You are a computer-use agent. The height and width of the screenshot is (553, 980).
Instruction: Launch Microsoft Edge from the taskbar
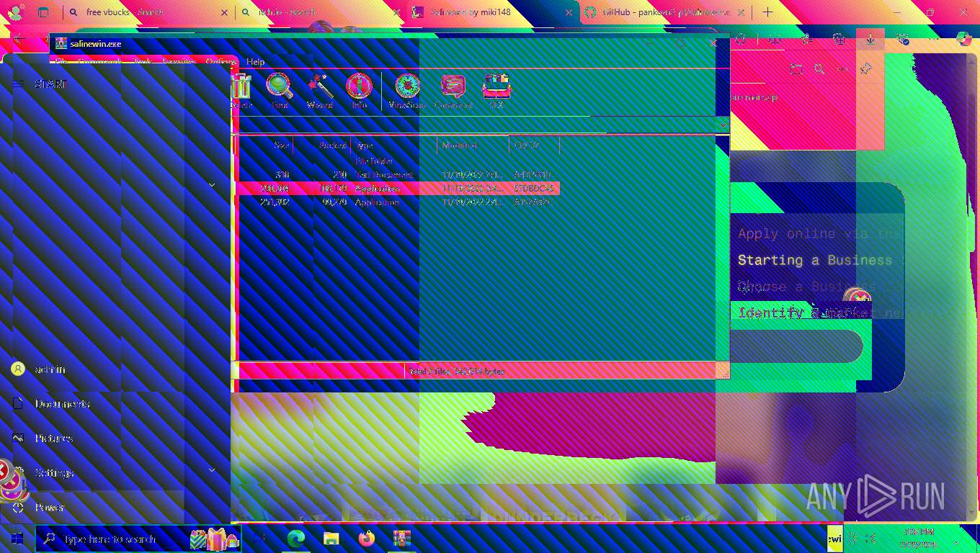click(296, 539)
